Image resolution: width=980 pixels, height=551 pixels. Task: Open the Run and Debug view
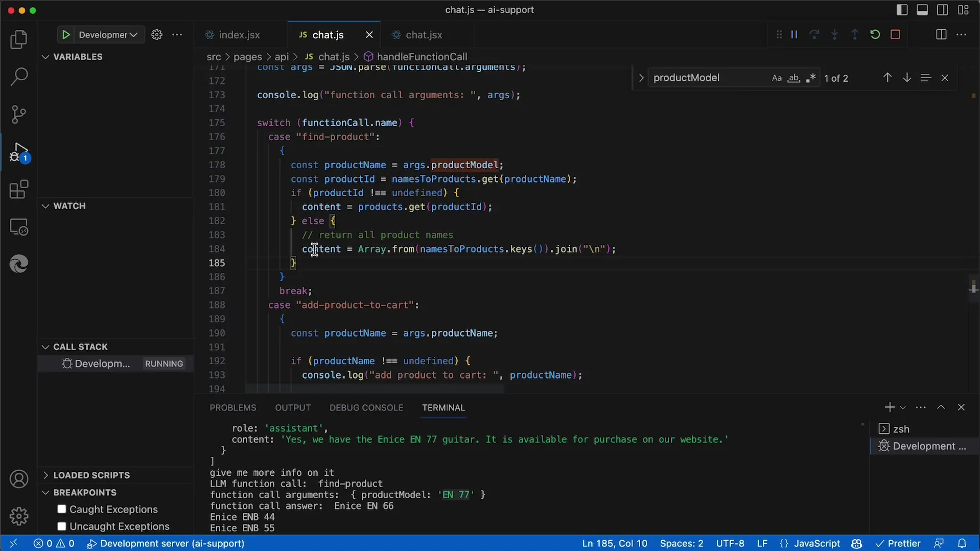[x=19, y=152]
